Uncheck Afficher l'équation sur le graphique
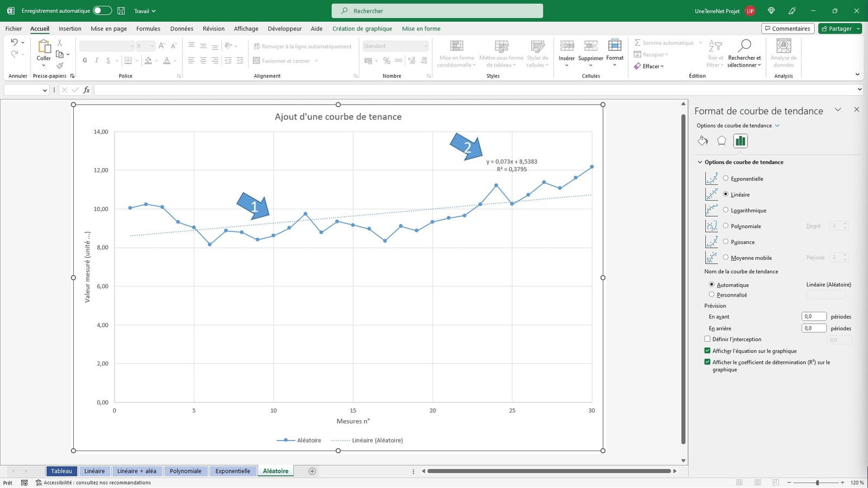 (707, 350)
